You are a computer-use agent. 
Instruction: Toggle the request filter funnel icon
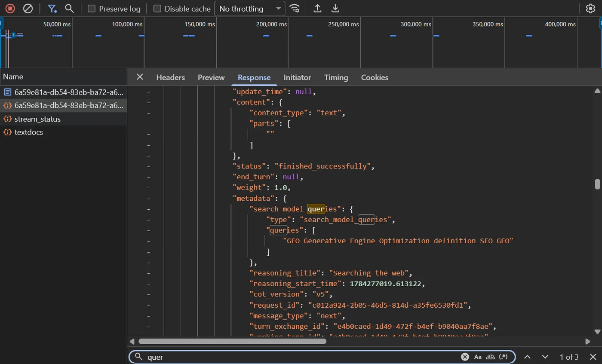(x=52, y=9)
